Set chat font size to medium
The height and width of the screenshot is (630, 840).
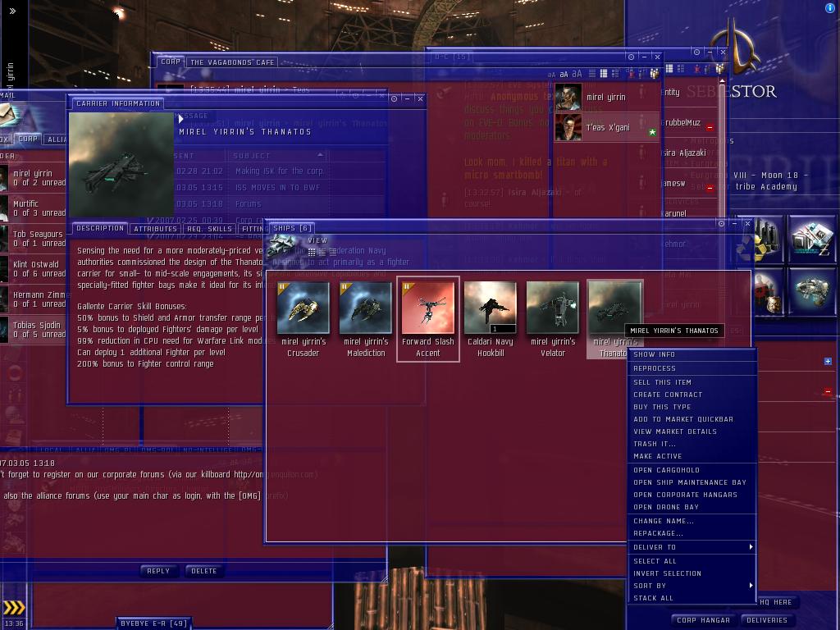(x=564, y=75)
